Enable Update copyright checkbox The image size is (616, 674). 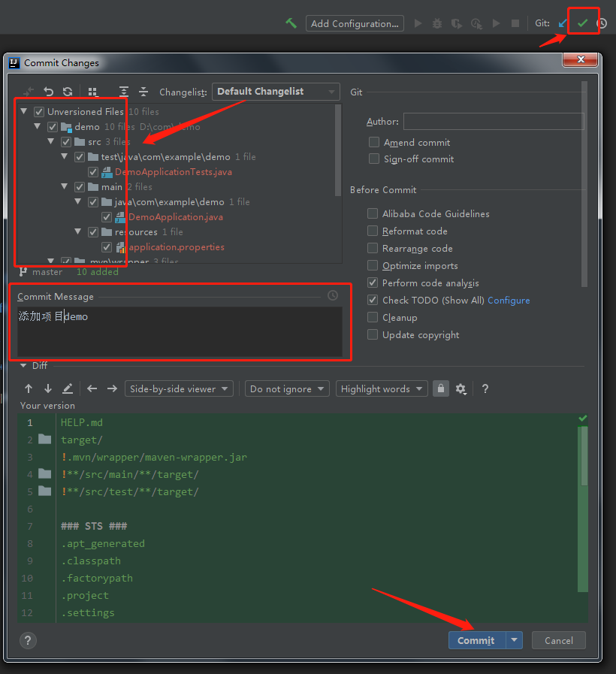tap(373, 334)
